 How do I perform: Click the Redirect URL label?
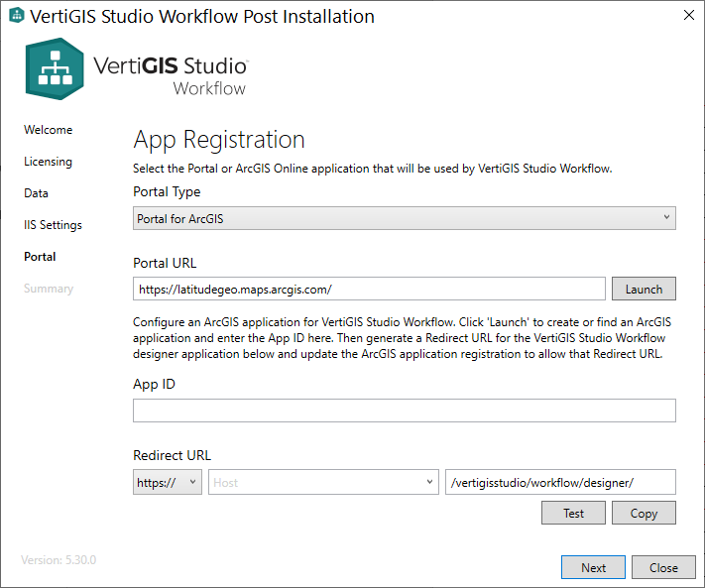(172, 455)
